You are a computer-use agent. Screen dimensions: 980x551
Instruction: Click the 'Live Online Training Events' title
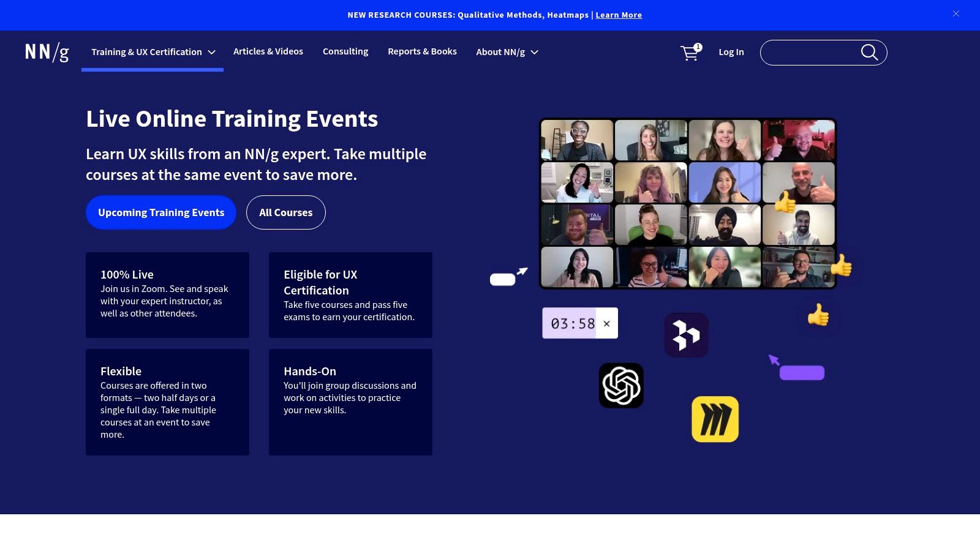(232, 119)
